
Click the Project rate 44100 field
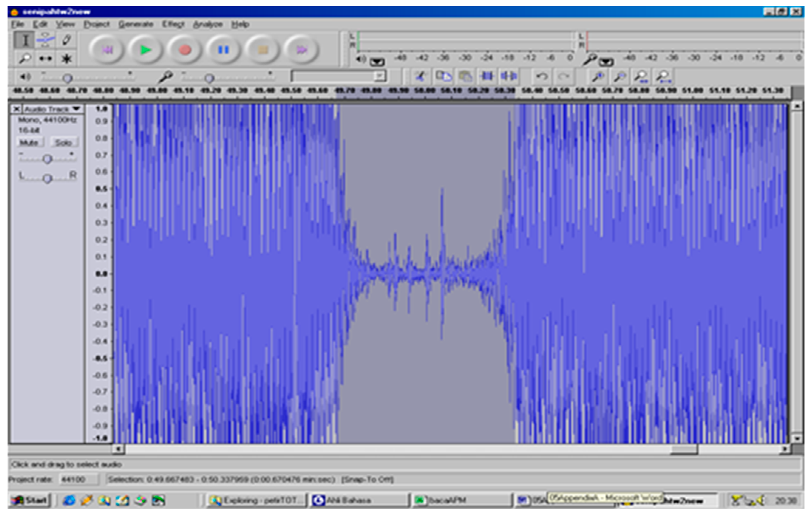pyautogui.click(x=79, y=479)
